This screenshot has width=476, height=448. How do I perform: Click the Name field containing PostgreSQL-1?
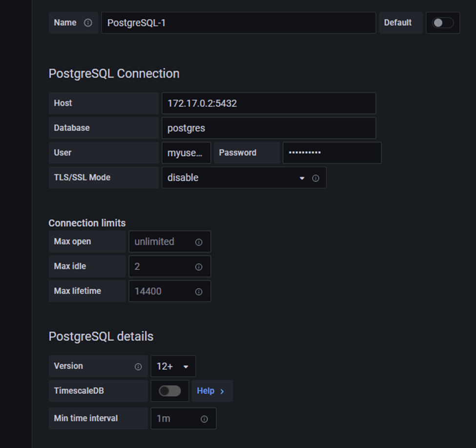tap(238, 23)
